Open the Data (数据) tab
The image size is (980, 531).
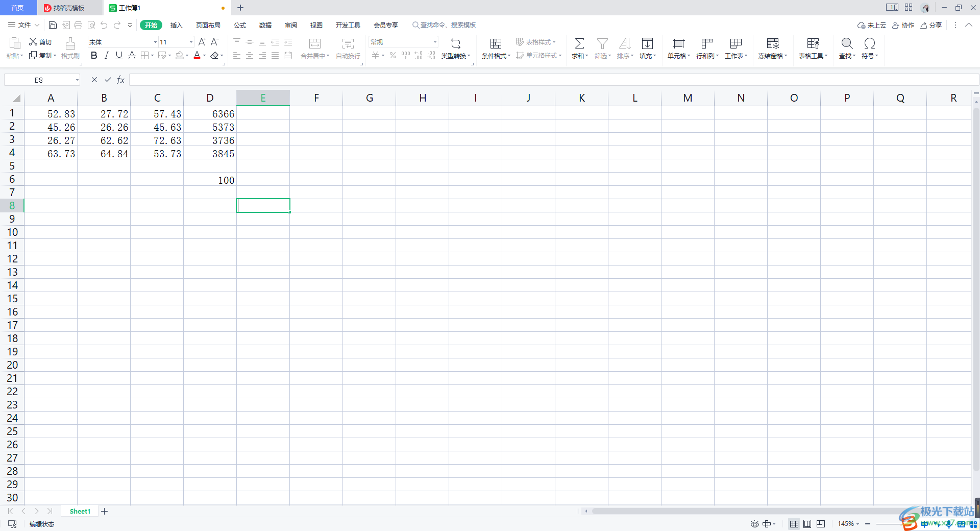[x=265, y=25]
